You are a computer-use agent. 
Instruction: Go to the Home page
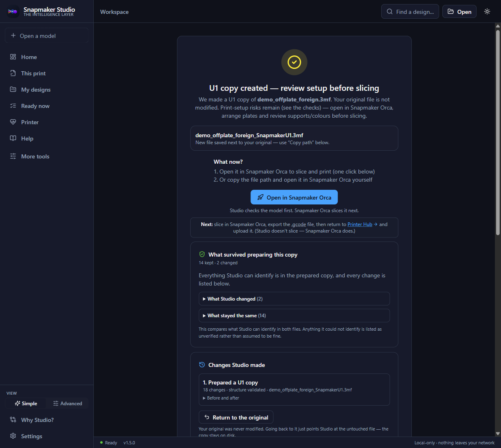pyautogui.click(x=47, y=57)
